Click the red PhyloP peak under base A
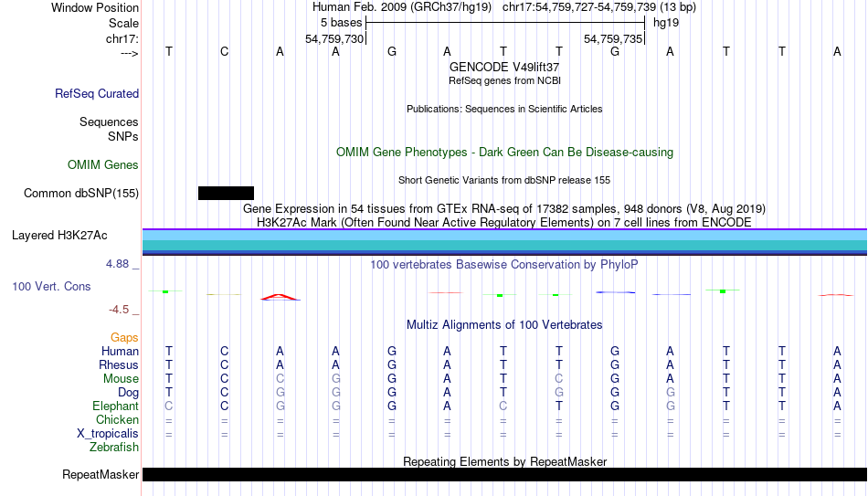Image resolution: width=868 pixels, height=496 pixels. tap(281, 297)
